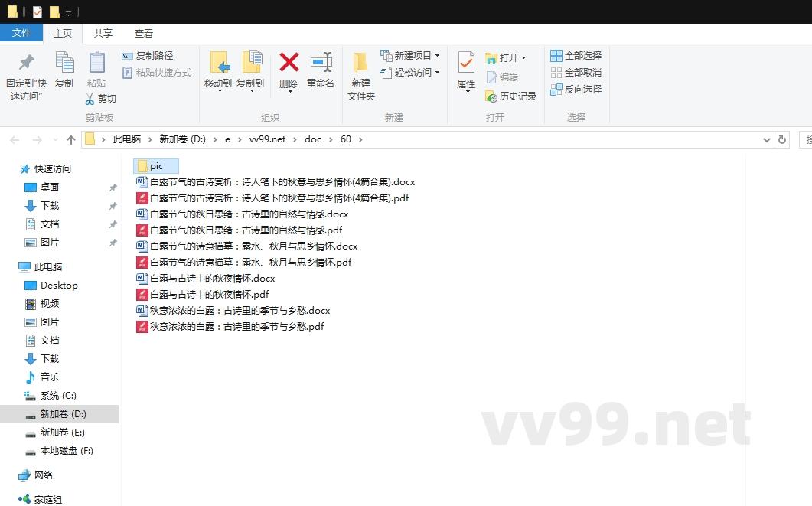812x506 pixels.
Task: Select 白露与古诗中的秋夜情怀.pdf file
Action: click(x=209, y=295)
